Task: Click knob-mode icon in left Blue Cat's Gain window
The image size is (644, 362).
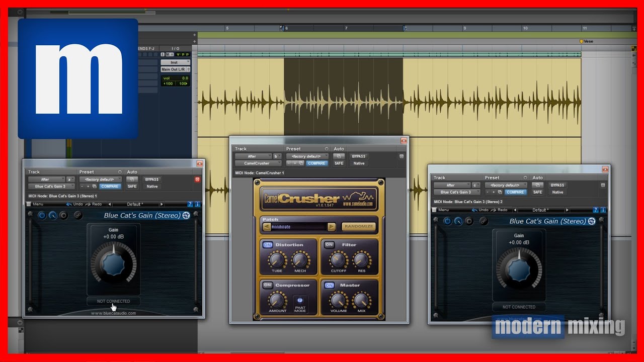Action: pyautogui.click(x=53, y=215)
